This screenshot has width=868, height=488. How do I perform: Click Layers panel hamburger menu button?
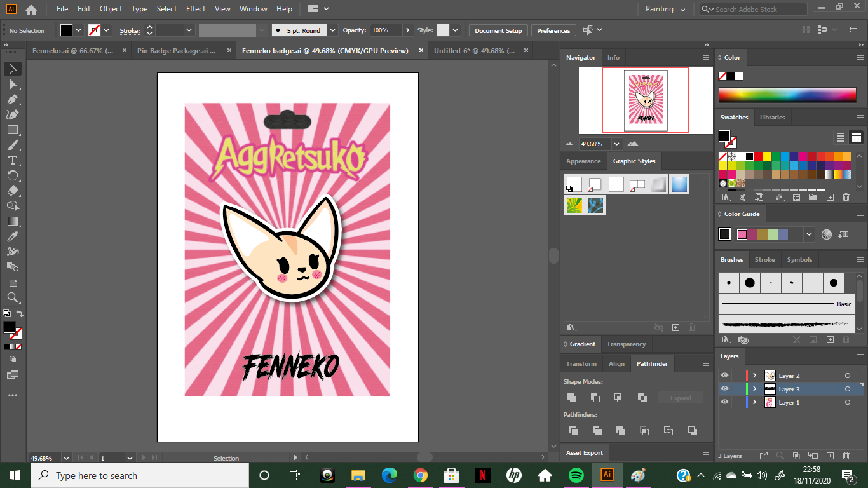pos(861,356)
